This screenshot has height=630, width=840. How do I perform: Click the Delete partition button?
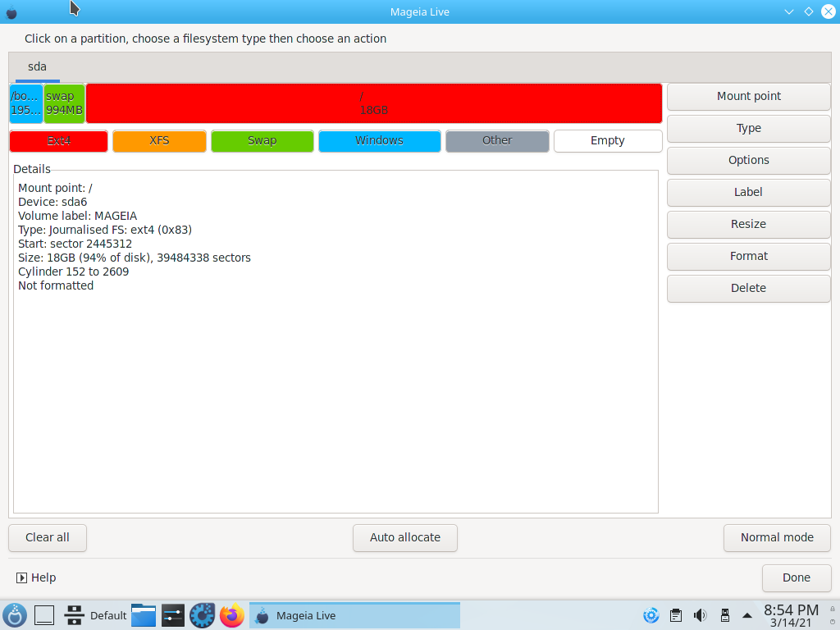(x=748, y=288)
